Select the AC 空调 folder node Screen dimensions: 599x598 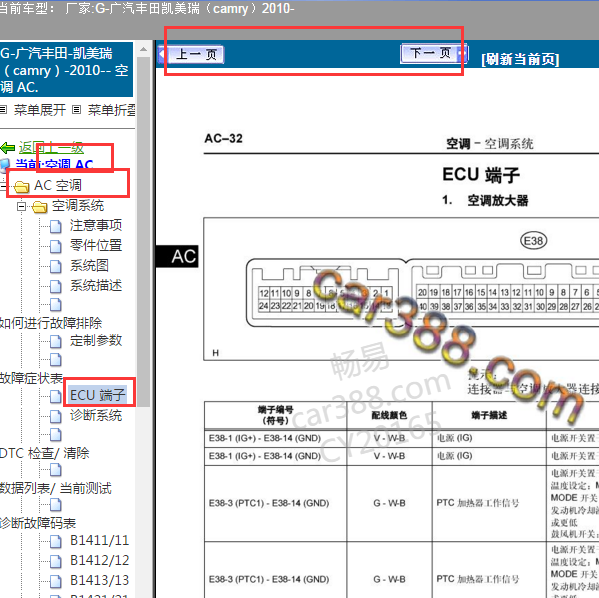click(58, 185)
